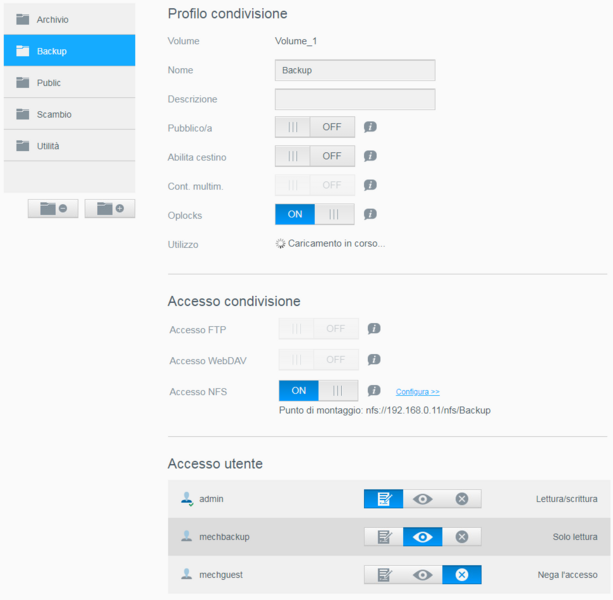Deny access icon for mechbackup
This screenshot has width=613, height=600.
[461, 537]
